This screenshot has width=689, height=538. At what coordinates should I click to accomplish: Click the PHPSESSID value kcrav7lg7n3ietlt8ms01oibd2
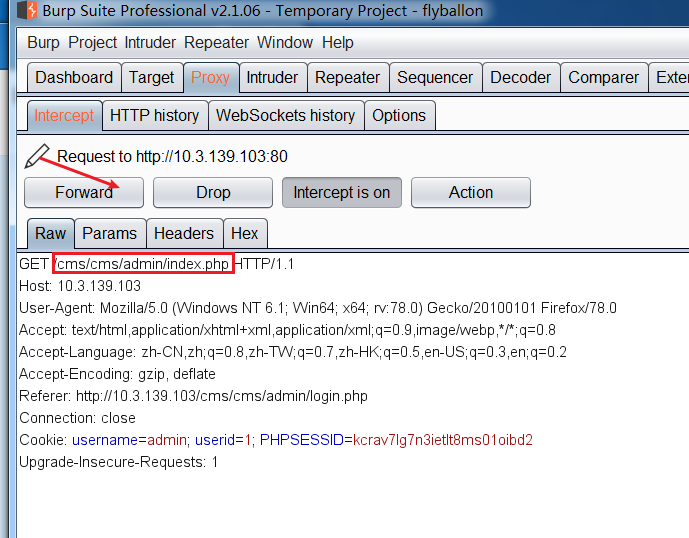[x=443, y=440]
